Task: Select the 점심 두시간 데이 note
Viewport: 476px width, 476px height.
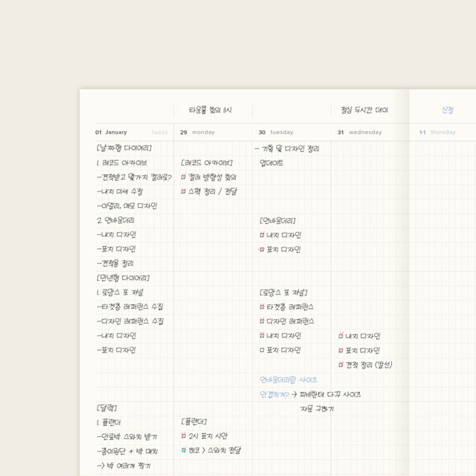Action: pyautogui.click(x=364, y=110)
